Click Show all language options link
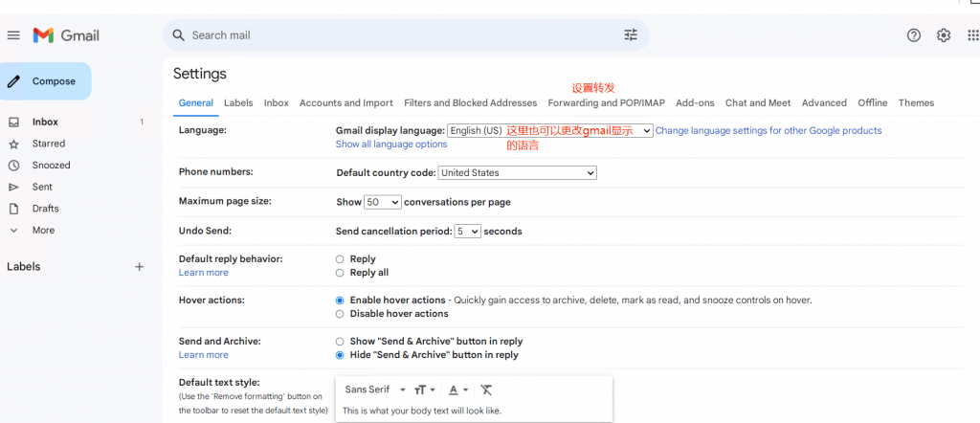The image size is (980, 423). coord(391,145)
